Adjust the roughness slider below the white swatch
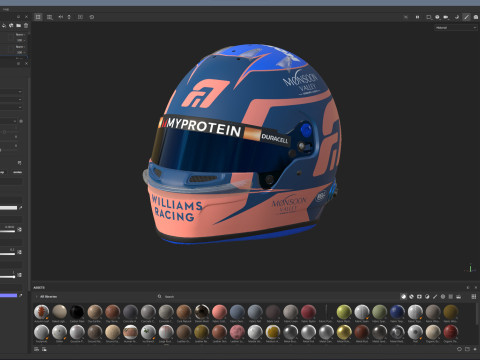The height and width of the screenshot is (360, 480). tap(7, 231)
